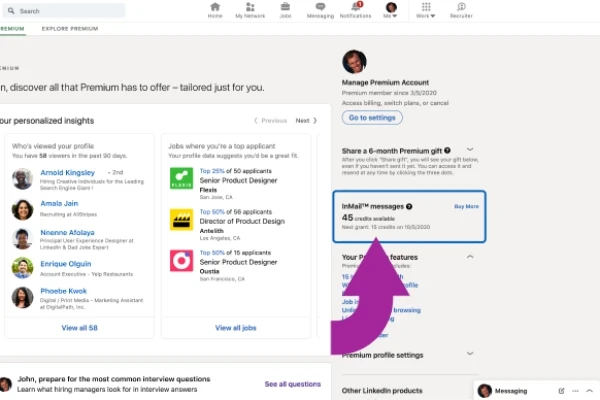Open the Jobs briefcase icon
The image size is (600, 400).
click(285, 10)
